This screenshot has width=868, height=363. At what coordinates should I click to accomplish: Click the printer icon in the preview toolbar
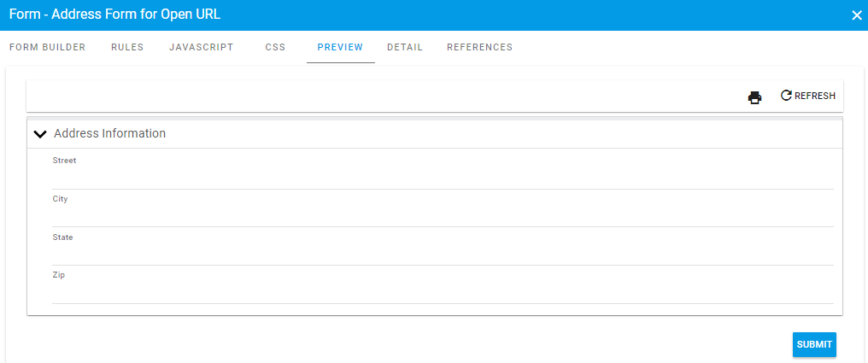coord(754,97)
